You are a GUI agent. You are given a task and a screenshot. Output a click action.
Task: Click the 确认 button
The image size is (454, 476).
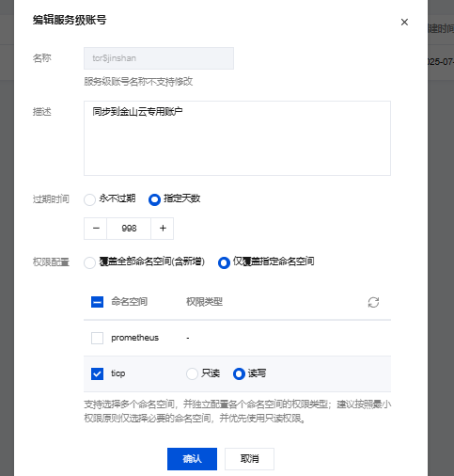(x=192, y=459)
